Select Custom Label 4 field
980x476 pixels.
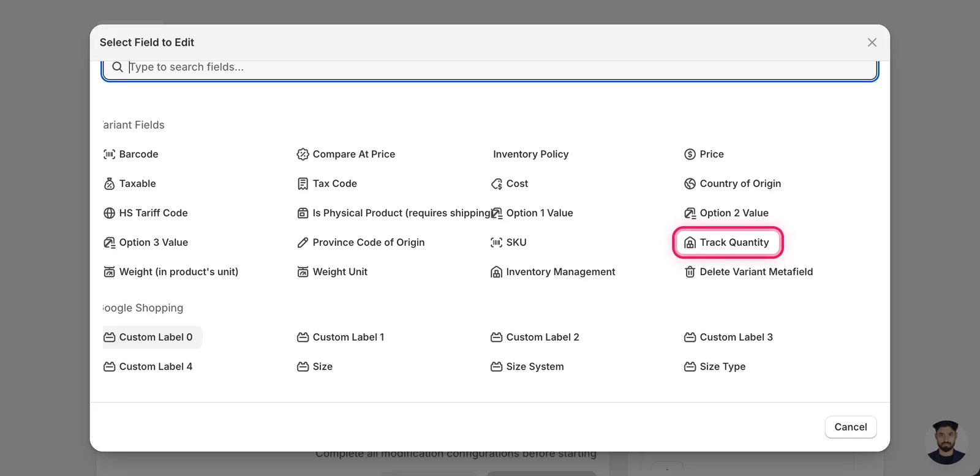[x=148, y=367]
